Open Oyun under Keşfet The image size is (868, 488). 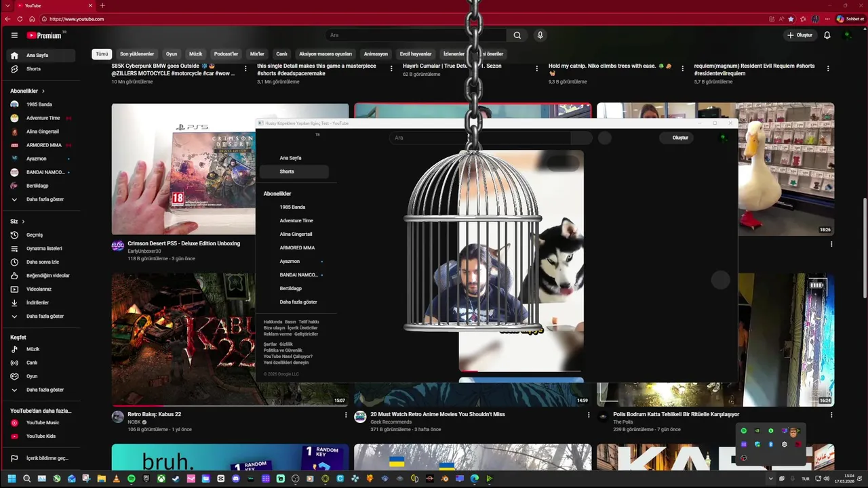(x=41, y=376)
